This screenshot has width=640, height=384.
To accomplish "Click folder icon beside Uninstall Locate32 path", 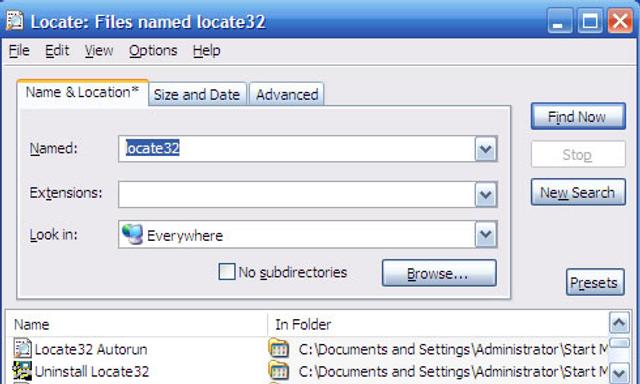I will click(x=279, y=371).
